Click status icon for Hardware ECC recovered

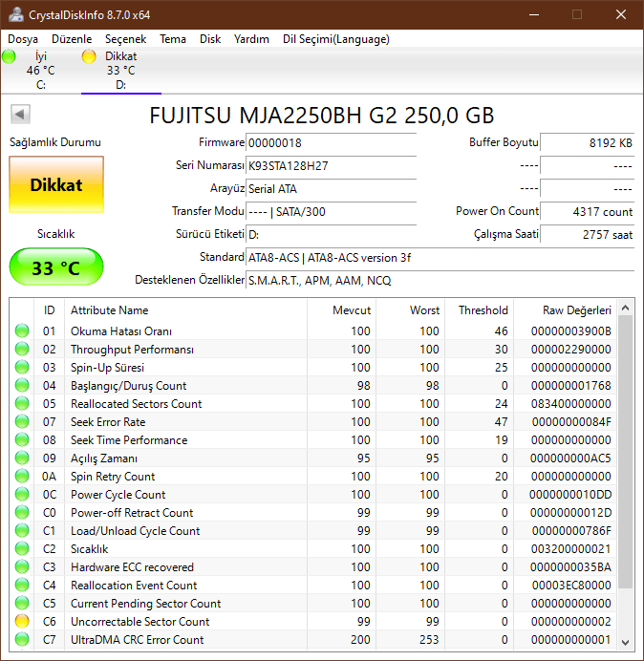pos(22,566)
